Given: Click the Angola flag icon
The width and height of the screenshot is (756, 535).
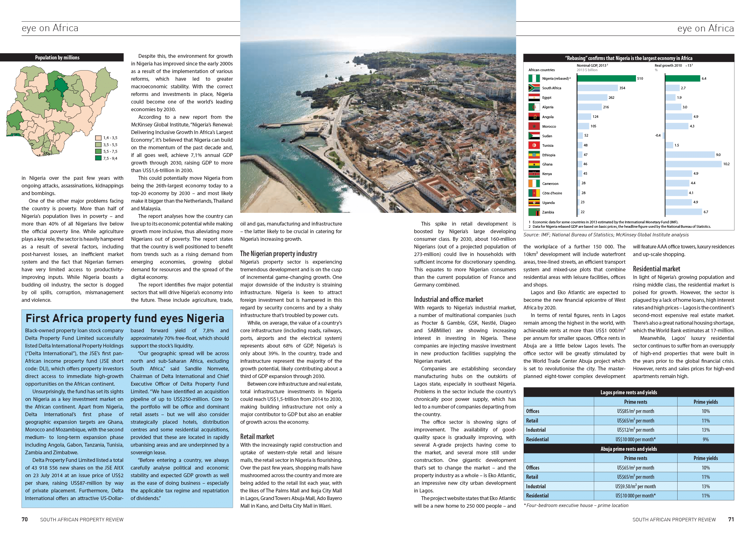Looking at the screenshot, I should coord(534,117).
